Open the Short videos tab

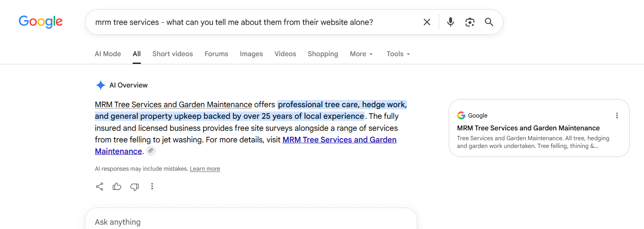173,54
